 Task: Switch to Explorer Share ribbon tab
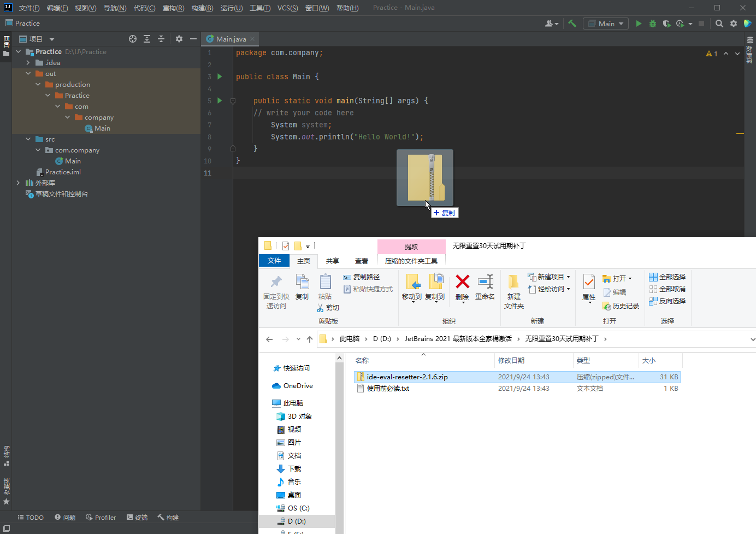[x=332, y=261]
